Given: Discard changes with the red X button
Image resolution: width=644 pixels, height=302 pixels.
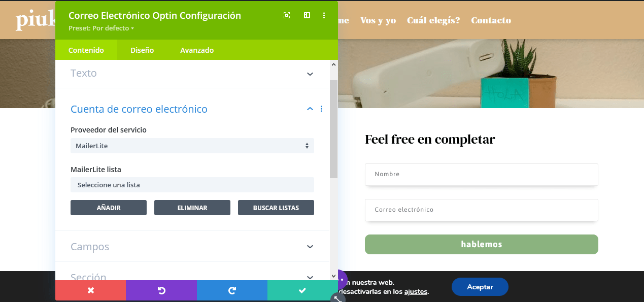Looking at the screenshot, I should pos(90,290).
